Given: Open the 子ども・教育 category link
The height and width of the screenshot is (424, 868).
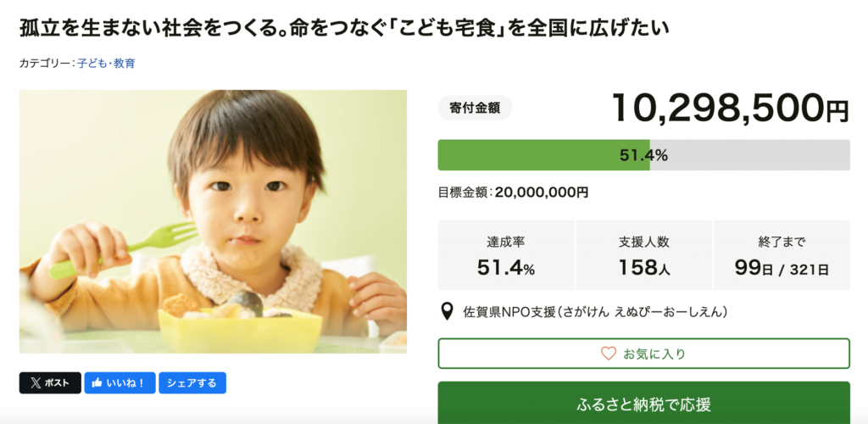Looking at the screenshot, I should (106, 63).
